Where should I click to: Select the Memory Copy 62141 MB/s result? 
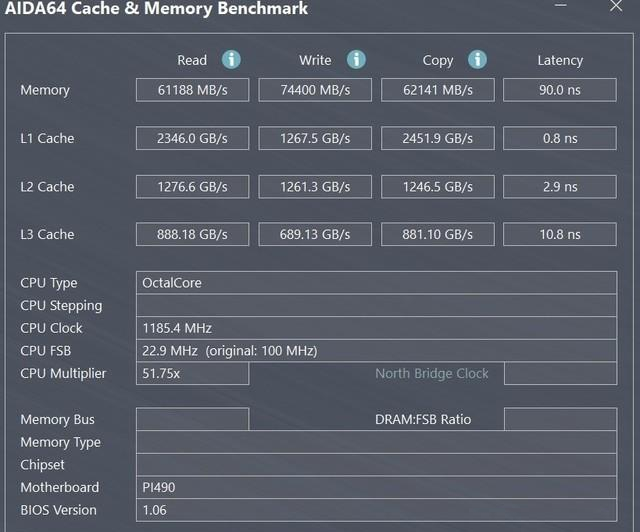tap(438, 90)
